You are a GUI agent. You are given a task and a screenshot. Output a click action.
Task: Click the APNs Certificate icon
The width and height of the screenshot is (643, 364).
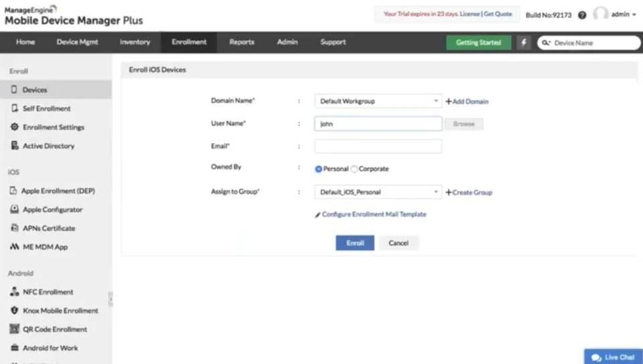14,228
